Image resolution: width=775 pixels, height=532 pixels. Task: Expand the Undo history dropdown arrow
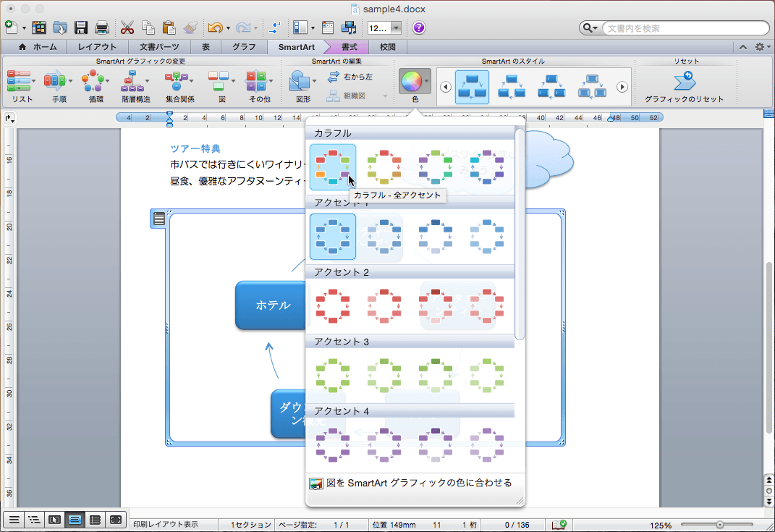pos(228,28)
